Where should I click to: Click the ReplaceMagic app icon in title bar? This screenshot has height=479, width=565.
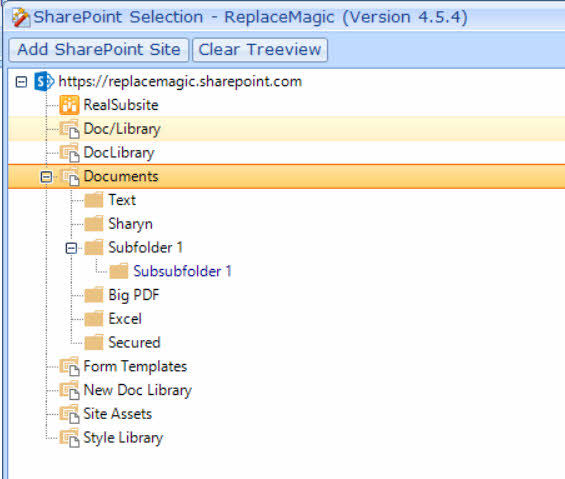pos(21,17)
